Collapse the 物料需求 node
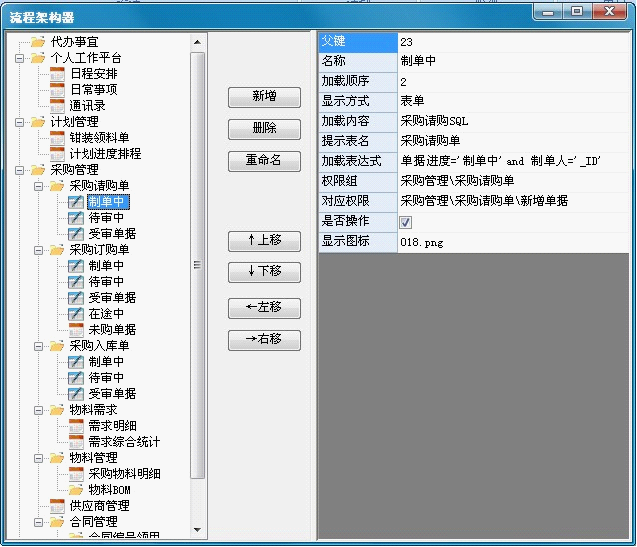The image size is (637, 547). (x=38, y=410)
